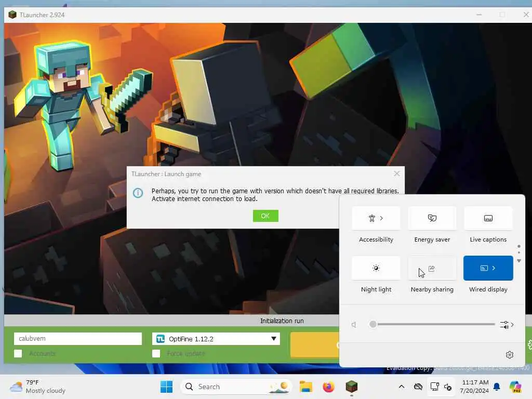The width and height of the screenshot is (532, 399).
Task: Open the clock and date panel
Action: pos(475,387)
